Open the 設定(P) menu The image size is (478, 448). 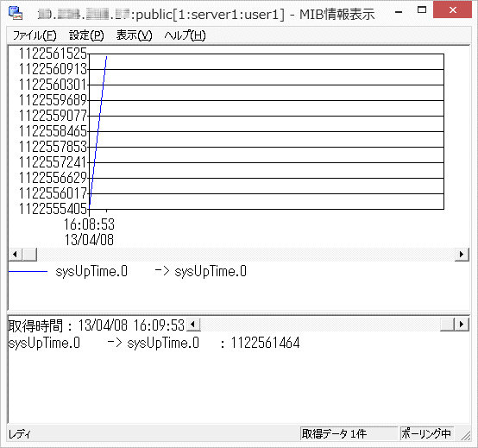[86, 35]
